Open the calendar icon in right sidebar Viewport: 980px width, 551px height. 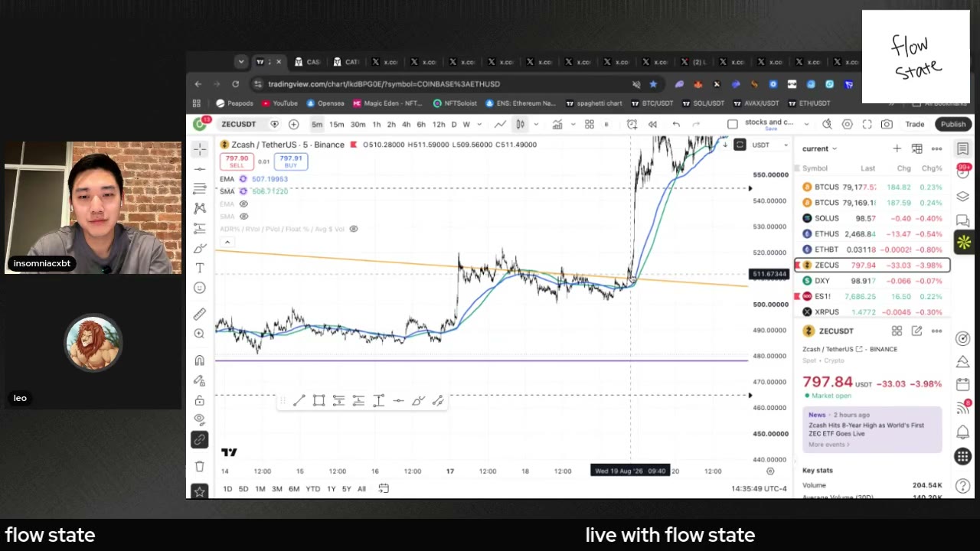click(963, 384)
